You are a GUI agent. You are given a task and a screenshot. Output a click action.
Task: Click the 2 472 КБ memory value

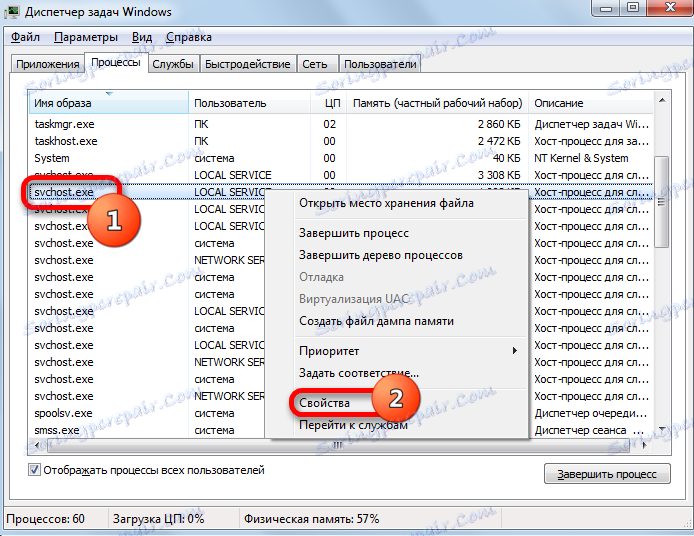499,141
